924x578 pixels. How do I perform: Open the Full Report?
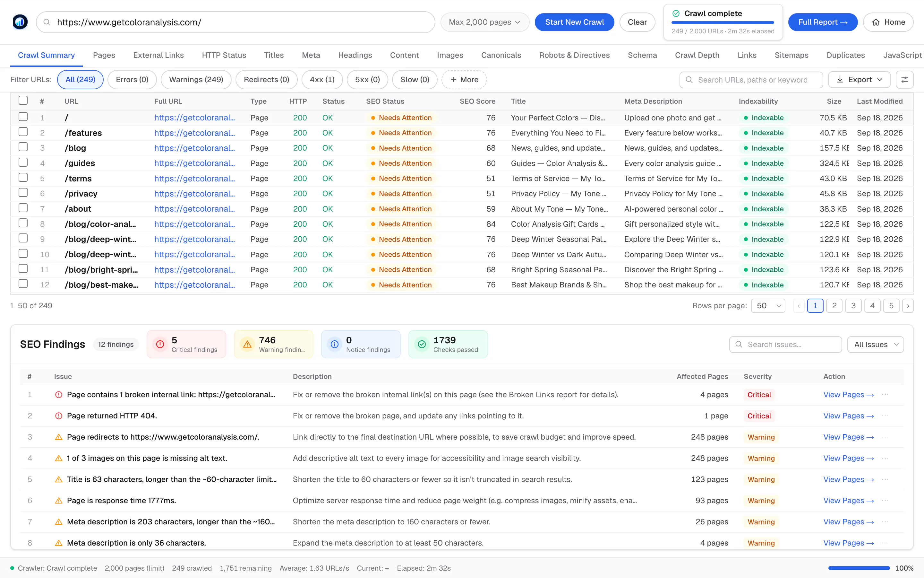point(823,22)
